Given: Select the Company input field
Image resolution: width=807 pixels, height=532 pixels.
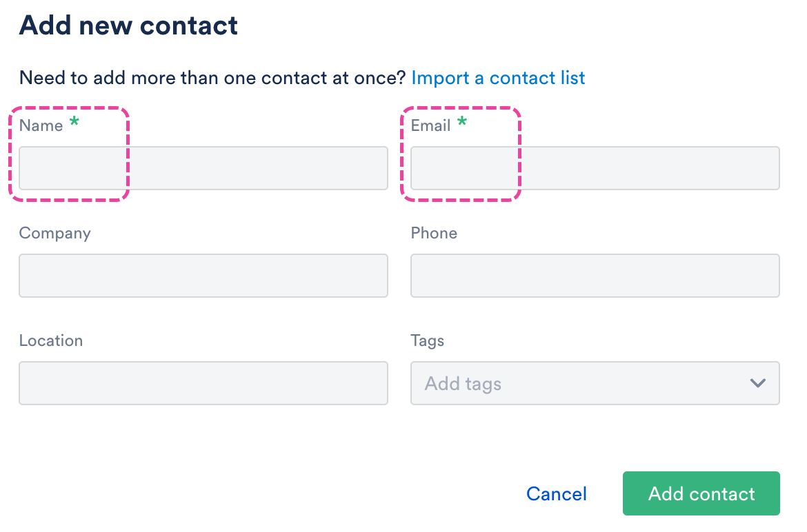Looking at the screenshot, I should coord(203,276).
